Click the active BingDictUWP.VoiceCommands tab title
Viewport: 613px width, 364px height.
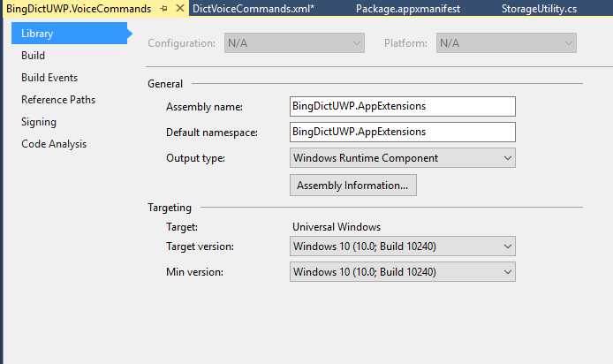pyautogui.click(x=79, y=8)
